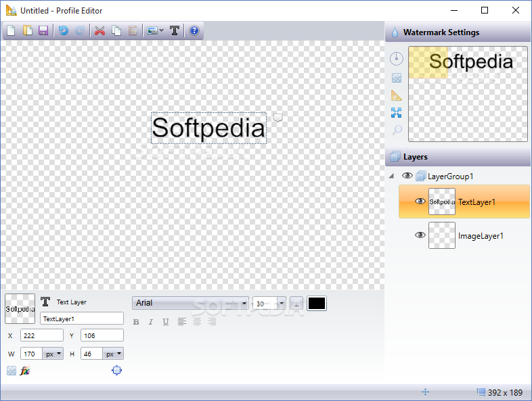Open help with the question mark icon
The width and height of the screenshot is (532, 401).
[x=194, y=31]
